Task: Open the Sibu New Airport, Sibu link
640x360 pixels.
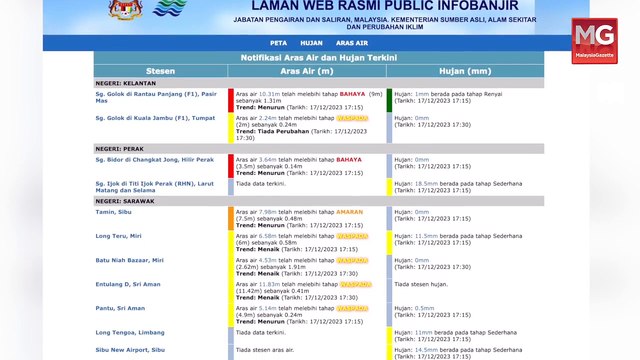Action: (x=130, y=350)
